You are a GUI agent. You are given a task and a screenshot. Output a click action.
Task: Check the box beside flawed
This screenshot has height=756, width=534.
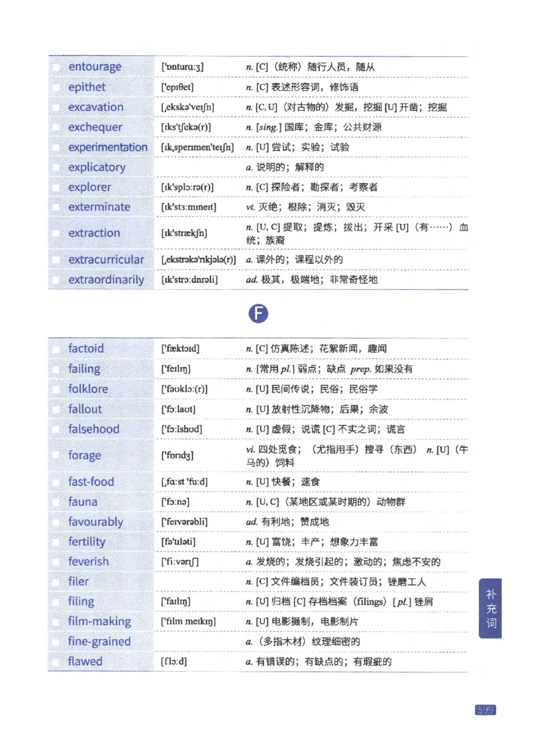[x=56, y=661]
